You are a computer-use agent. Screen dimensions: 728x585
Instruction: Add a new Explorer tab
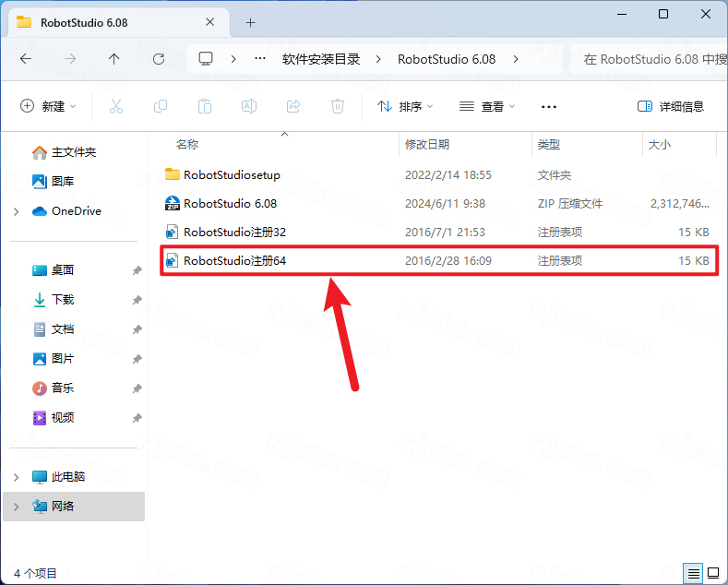251,22
